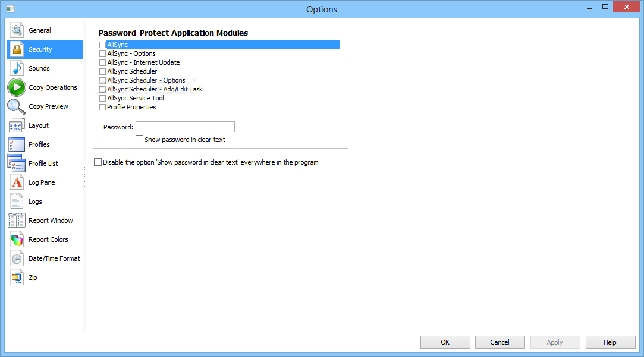
Task: Select the Logs label in sidebar
Action: (x=35, y=201)
